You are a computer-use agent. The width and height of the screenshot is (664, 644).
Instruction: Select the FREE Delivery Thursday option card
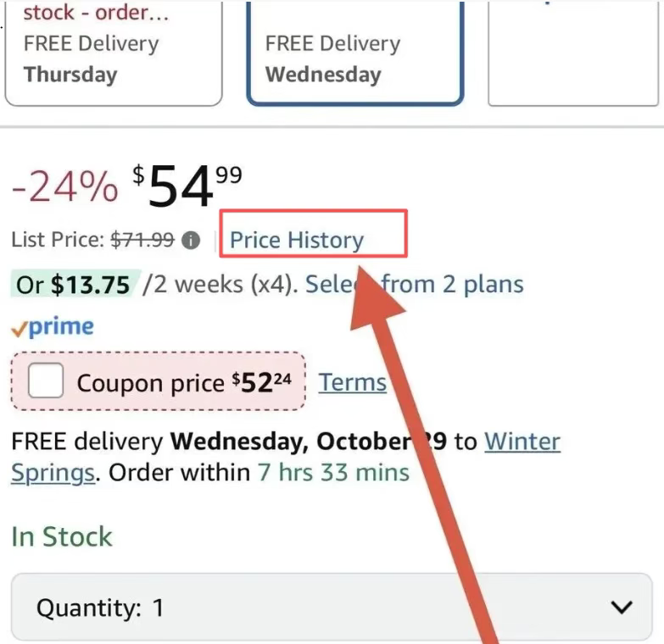pos(114,57)
